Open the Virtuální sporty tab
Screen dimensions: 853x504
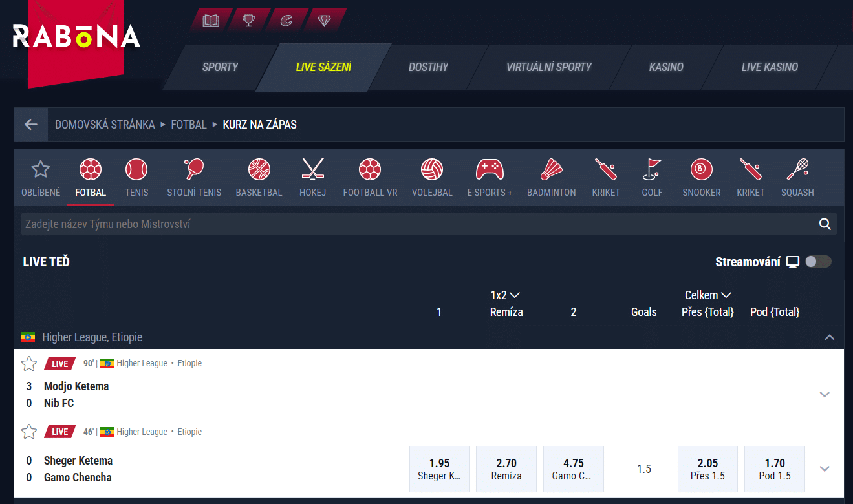pos(548,67)
